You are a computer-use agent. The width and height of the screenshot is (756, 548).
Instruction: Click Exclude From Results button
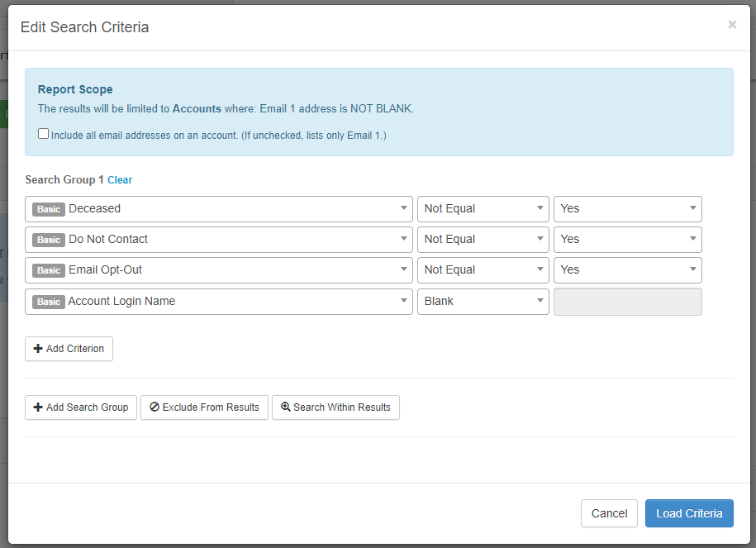click(x=204, y=407)
